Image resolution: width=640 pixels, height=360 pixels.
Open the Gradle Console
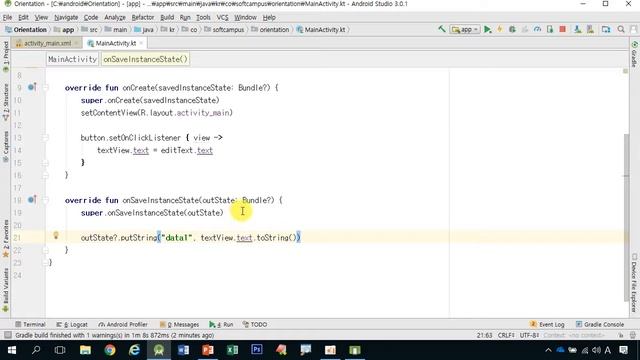click(x=600, y=324)
